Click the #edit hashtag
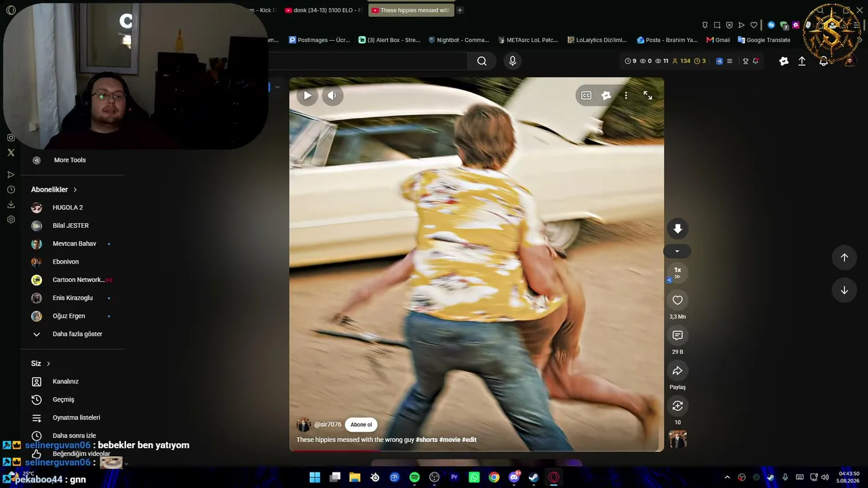The width and height of the screenshot is (868, 488). (x=469, y=440)
